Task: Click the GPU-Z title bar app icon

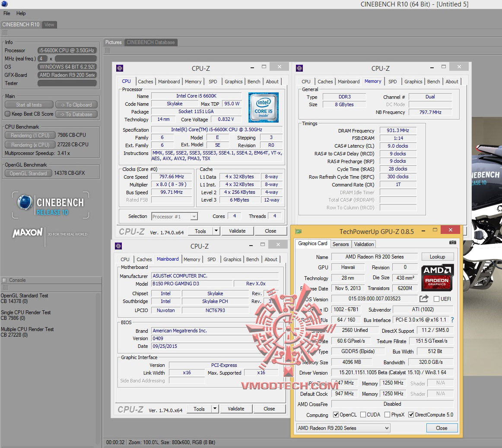Action: [x=298, y=231]
